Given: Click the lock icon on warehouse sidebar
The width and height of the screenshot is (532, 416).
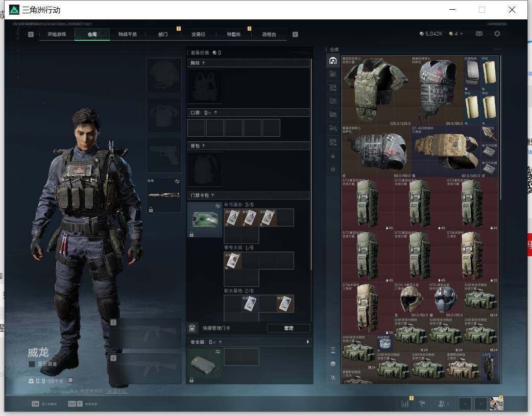Looking at the screenshot, I should (333, 156).
